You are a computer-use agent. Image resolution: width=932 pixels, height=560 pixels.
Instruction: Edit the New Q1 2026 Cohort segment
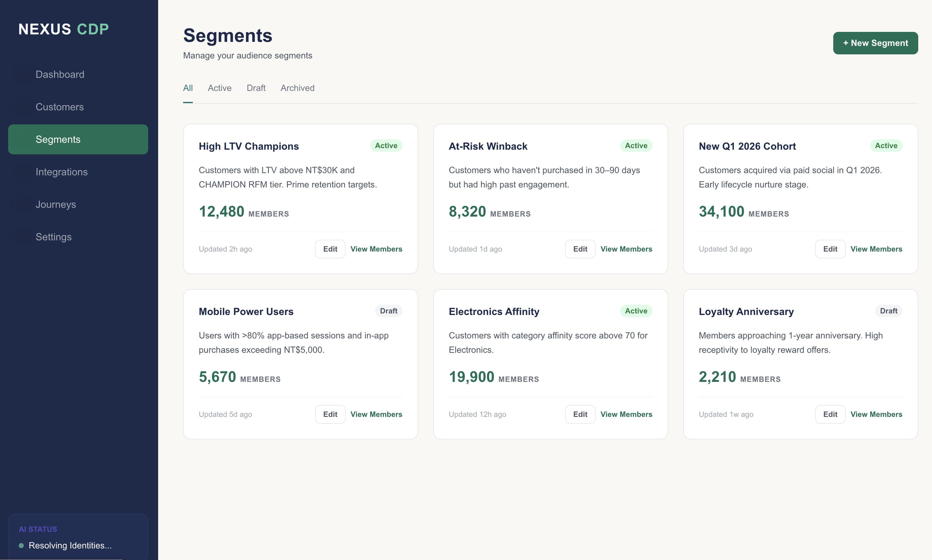click(x=830, y=249)
